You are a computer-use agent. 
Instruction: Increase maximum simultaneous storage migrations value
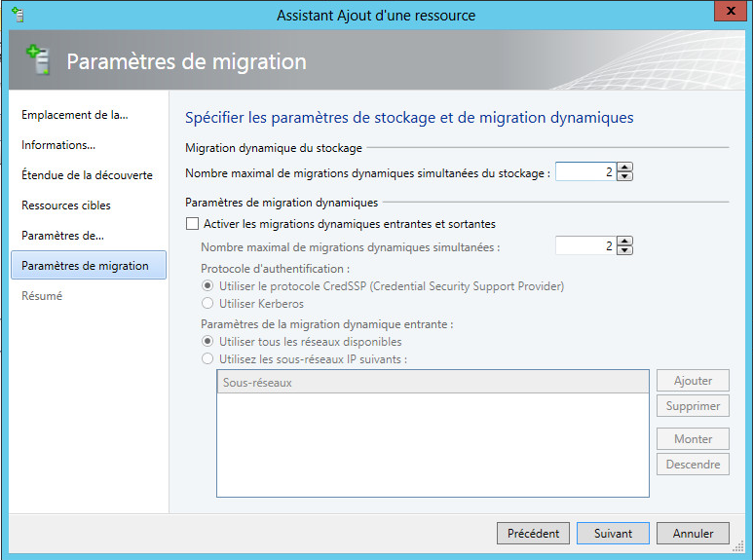click(x=624, y=168)
